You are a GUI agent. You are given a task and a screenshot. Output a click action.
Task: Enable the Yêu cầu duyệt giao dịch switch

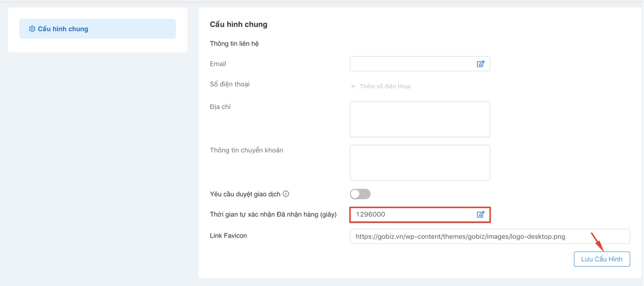(360, 194)
